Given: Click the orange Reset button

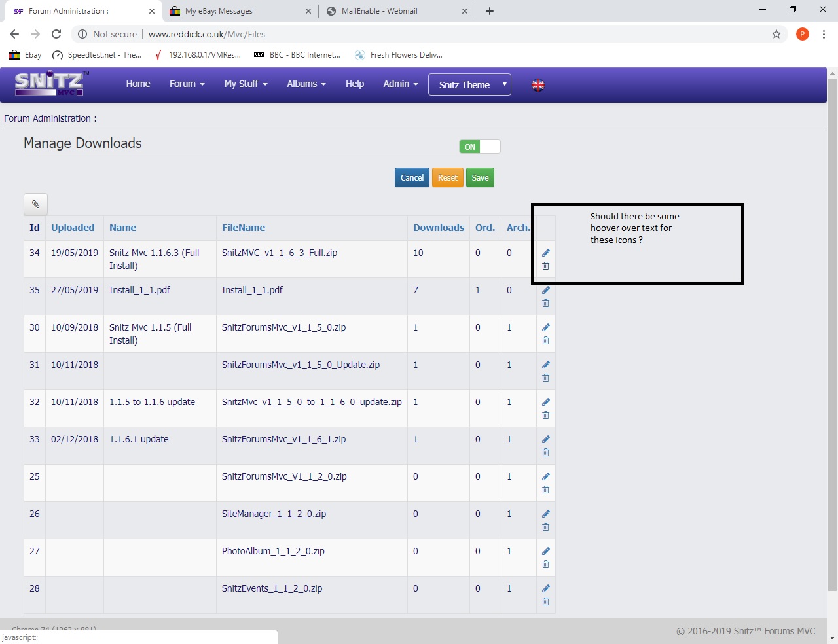Looking at the screenshot, I should click(x=448, y=178).
